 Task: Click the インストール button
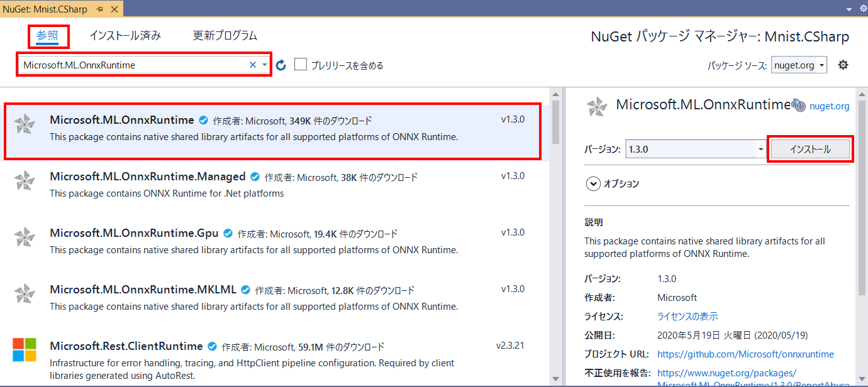pos(810,150)
